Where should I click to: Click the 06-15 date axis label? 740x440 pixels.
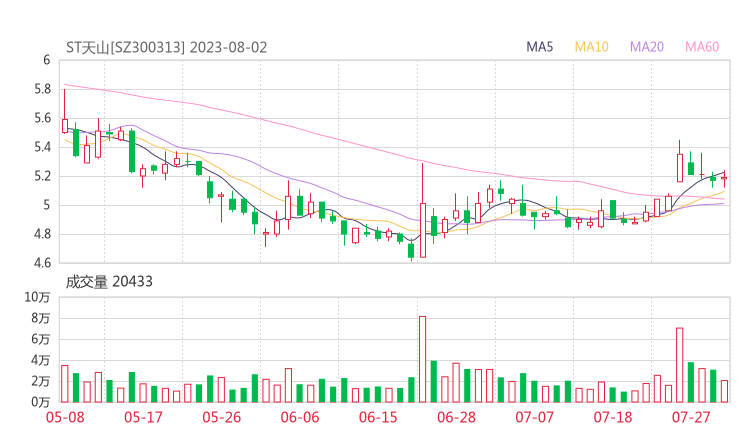pos(378,417)
